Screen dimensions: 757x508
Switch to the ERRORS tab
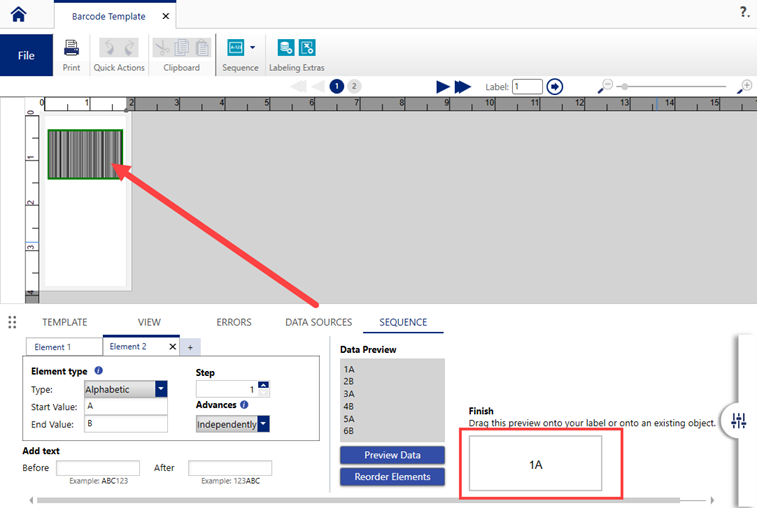pos(234,322)
